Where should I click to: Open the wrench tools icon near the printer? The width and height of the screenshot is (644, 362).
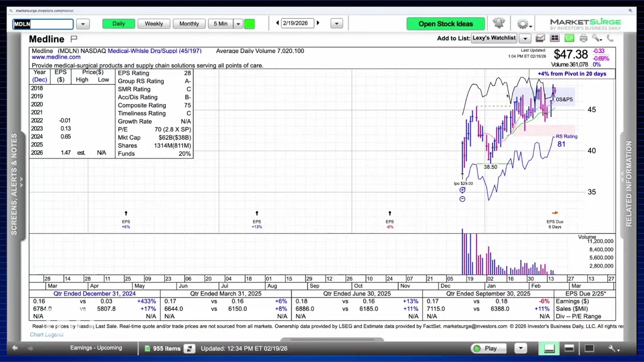[x=597, y=38]
